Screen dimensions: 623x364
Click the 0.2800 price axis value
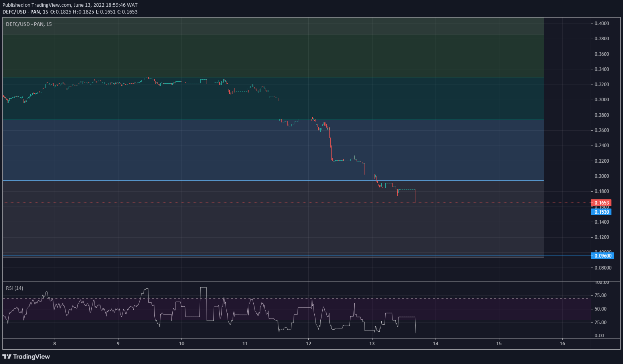[601, 115]
